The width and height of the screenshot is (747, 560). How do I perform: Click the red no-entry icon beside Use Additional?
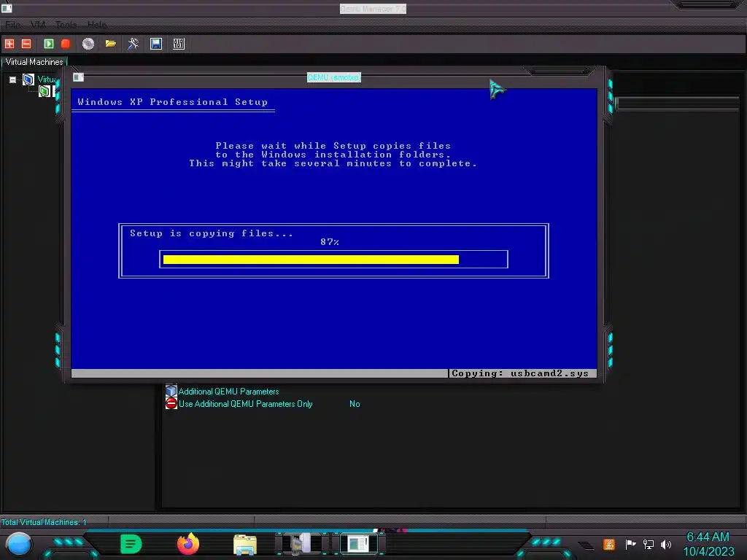pyautogui.click(x=171, y=403)
